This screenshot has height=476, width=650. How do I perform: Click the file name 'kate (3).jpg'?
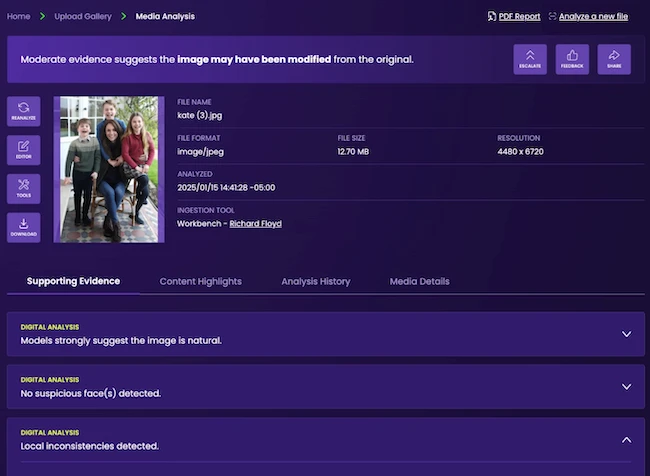(199, 115)
